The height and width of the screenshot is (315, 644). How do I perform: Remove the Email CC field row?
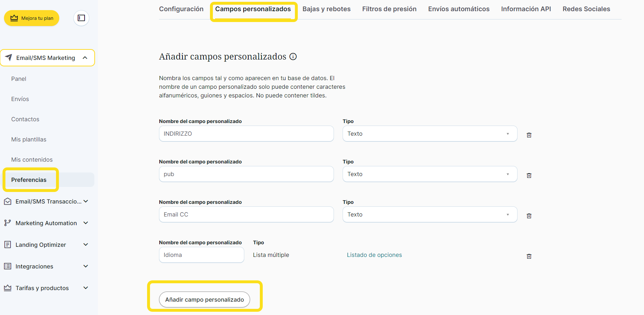529,216
